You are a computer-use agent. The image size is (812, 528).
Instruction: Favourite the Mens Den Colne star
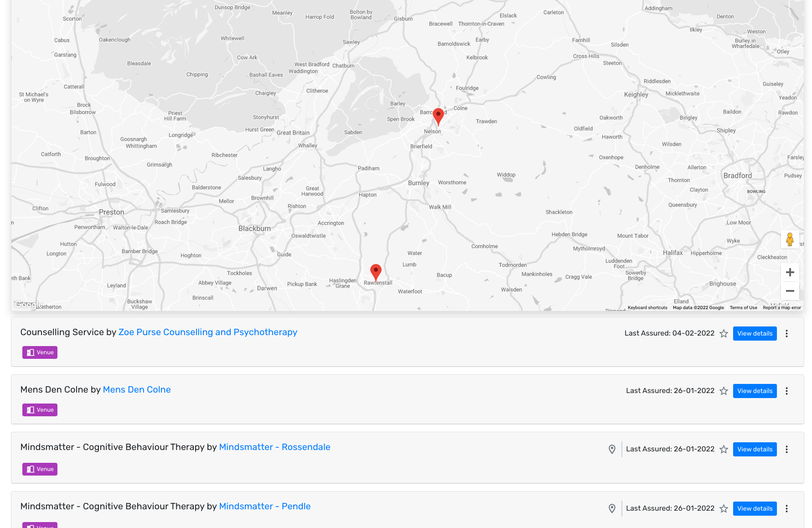724,391
